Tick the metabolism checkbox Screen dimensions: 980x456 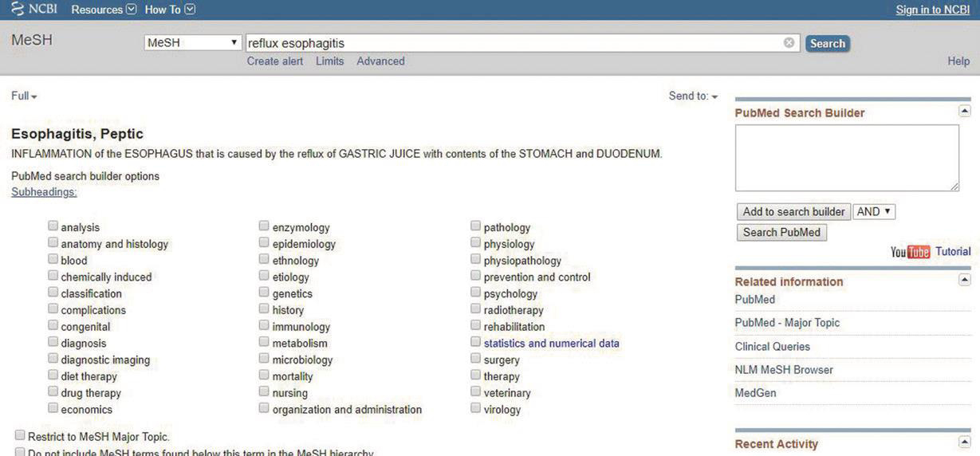coord(264,343)
